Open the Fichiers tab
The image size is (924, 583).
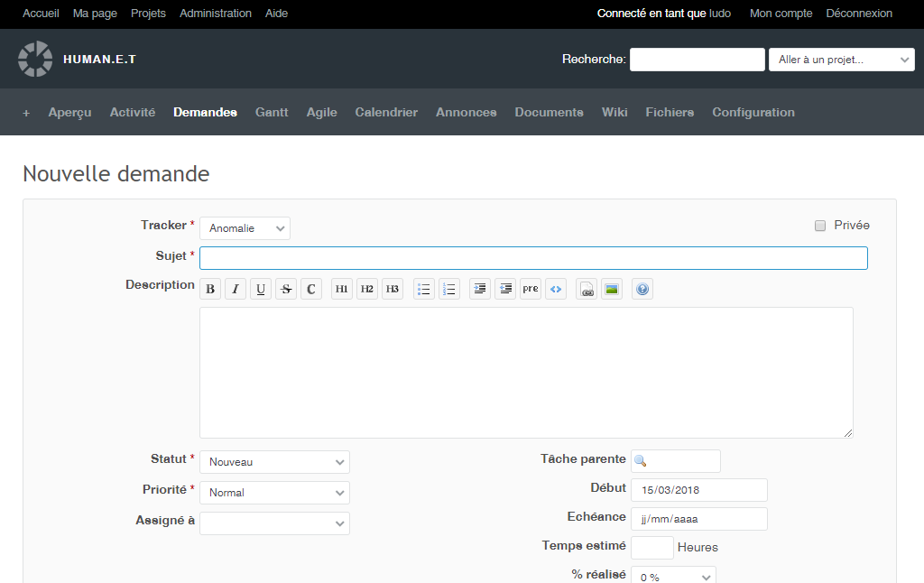pyautogui.click(x=670, y=113)
